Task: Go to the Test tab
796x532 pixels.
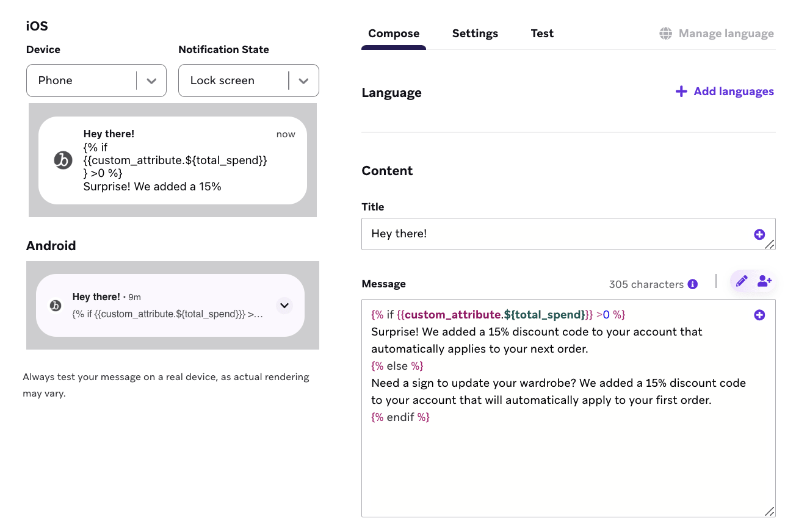Action: pyautogui.click(x=542, y=34)
